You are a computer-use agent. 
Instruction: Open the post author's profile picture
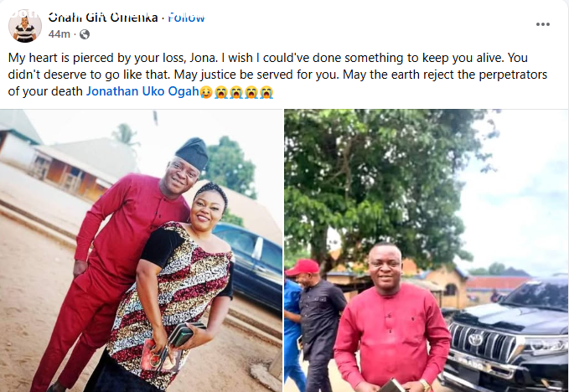(25, 26)
